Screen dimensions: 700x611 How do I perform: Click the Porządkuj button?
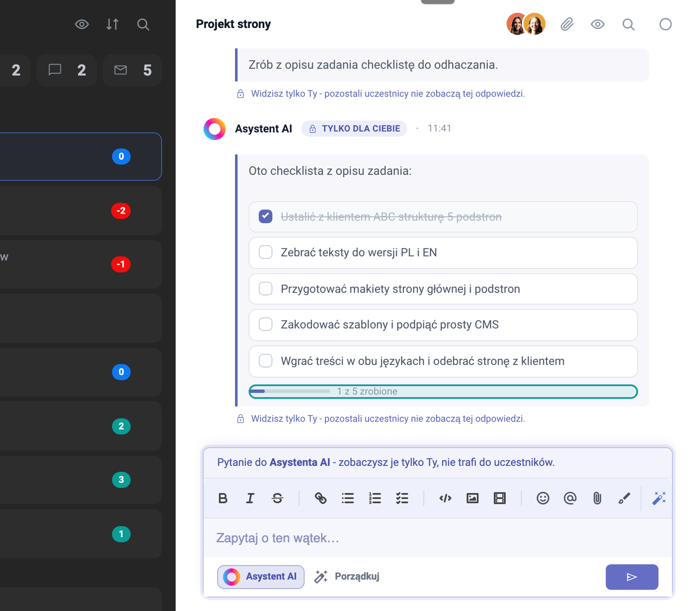(x=346, y=576)
